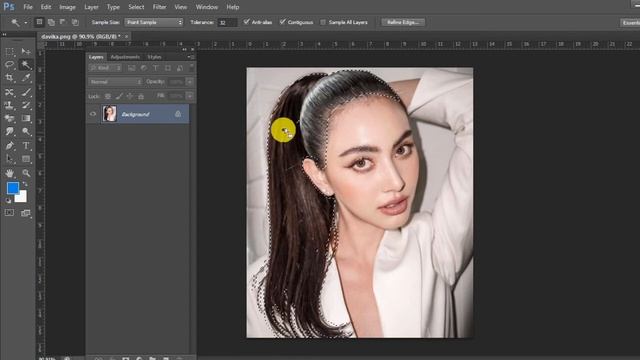
Task: Open the Sample Size dropdown
Action: pos(154,22)
